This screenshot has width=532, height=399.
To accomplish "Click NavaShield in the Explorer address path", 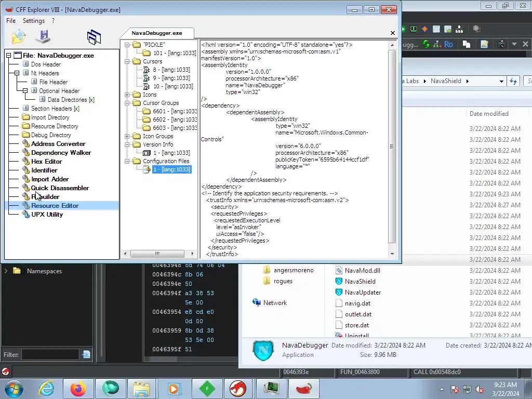I will pos(446,81).
